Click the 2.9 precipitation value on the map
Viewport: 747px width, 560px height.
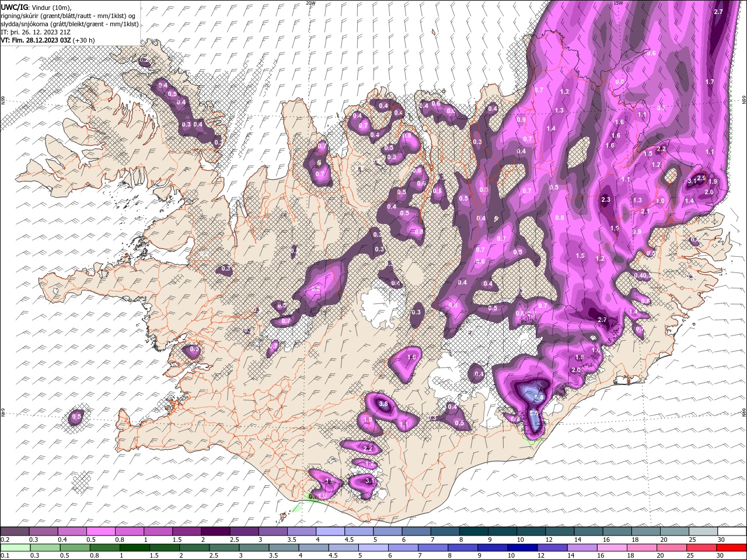(701, 178)
